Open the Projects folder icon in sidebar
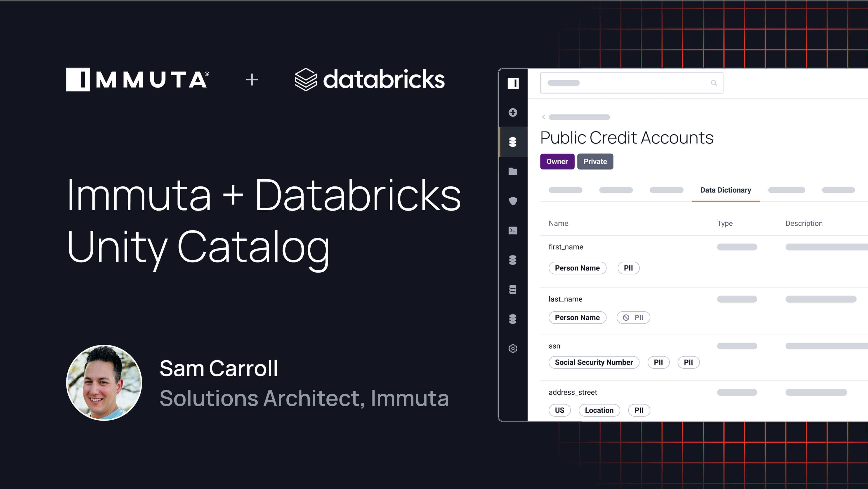 click(513, 171)
